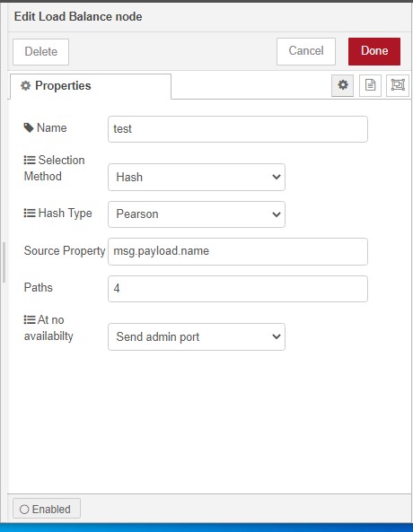The image size is (413, 532).
Task: Open node properties gear icon
Action: coord(342,85)
